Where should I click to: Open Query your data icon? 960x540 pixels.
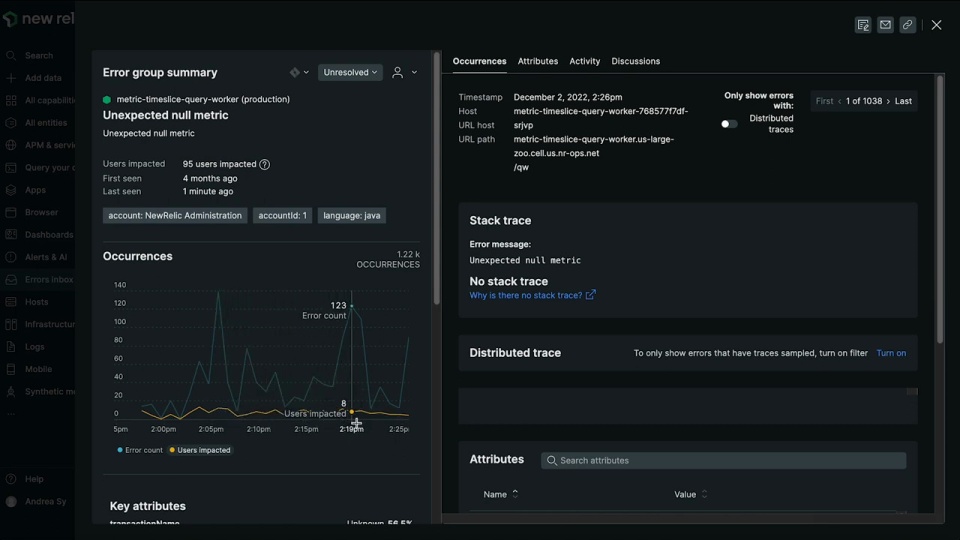[11, 168]
